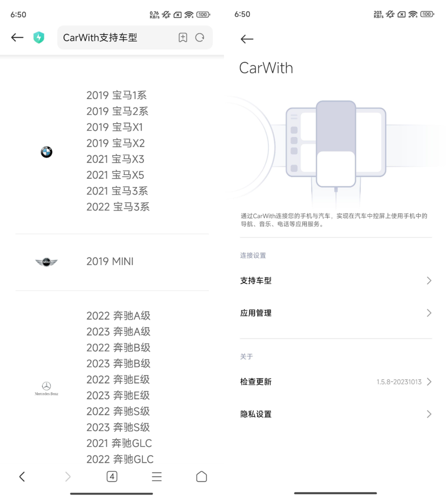The height and width of the screenshot is (498, 448).
Task: Open the 支持车型 menu entry
Action: 256,281
